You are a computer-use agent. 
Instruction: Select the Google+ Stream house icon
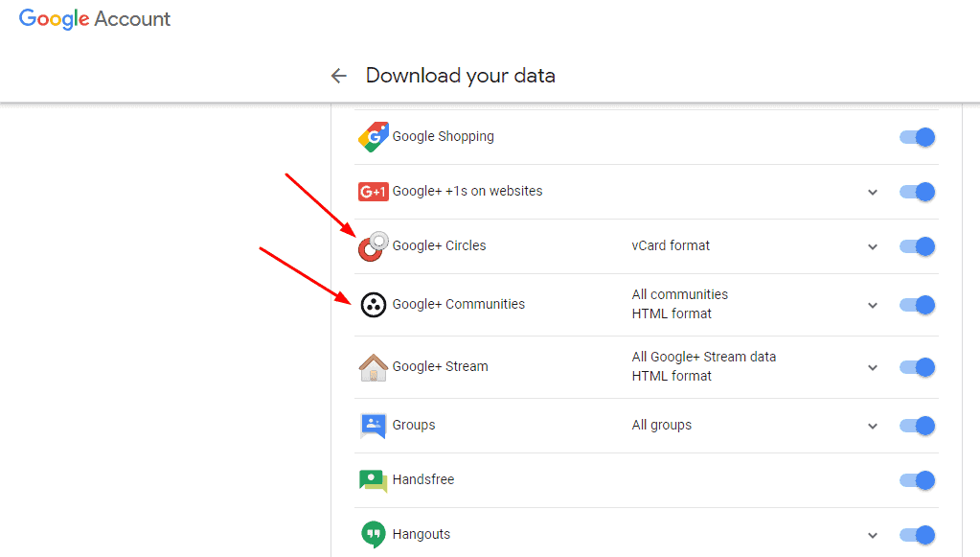point(373,367)
